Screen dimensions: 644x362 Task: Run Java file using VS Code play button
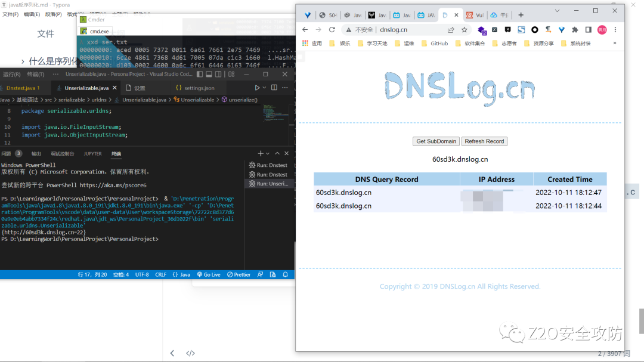[x=256, y=88]
